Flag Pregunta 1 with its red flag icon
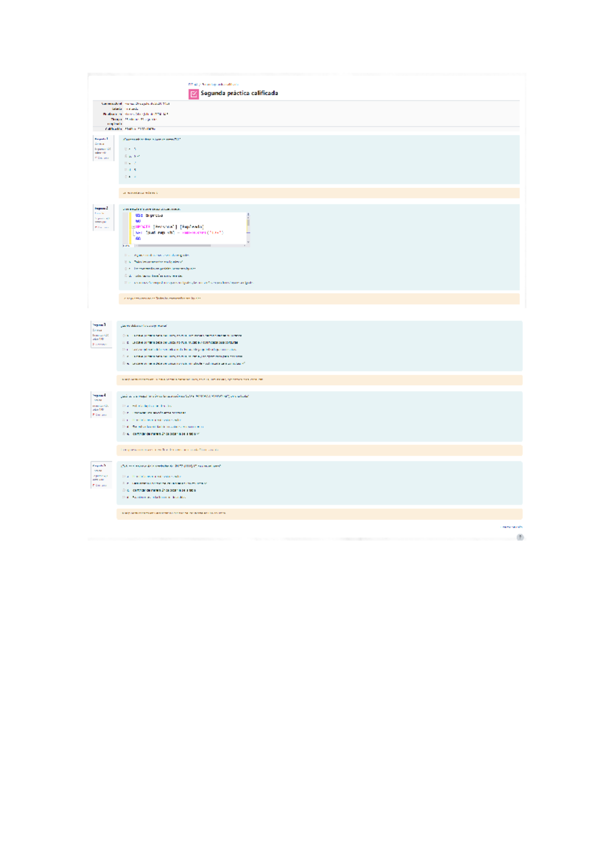Viewport: 614px width, 868px height. click(x=102, y=158)
